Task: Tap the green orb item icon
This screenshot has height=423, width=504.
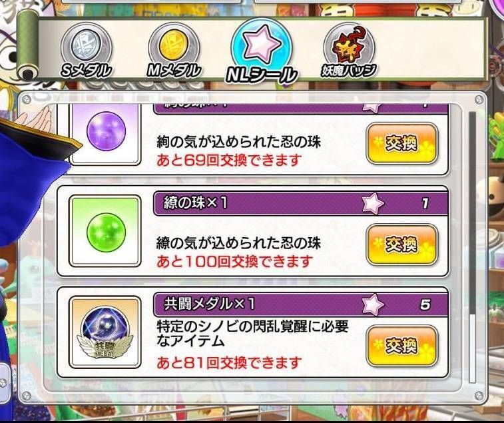Action: pyautogui.click(x=105, y=231)
